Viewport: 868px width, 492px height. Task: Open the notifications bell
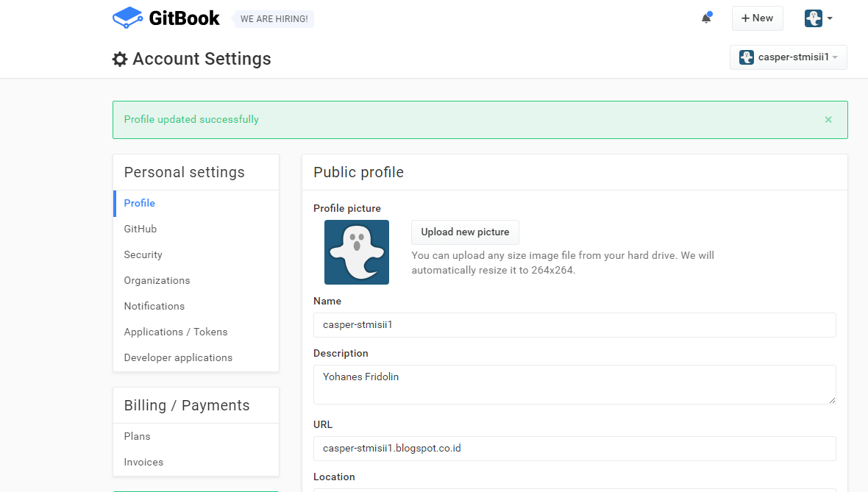pyautogui.click(x=706, y=18)
